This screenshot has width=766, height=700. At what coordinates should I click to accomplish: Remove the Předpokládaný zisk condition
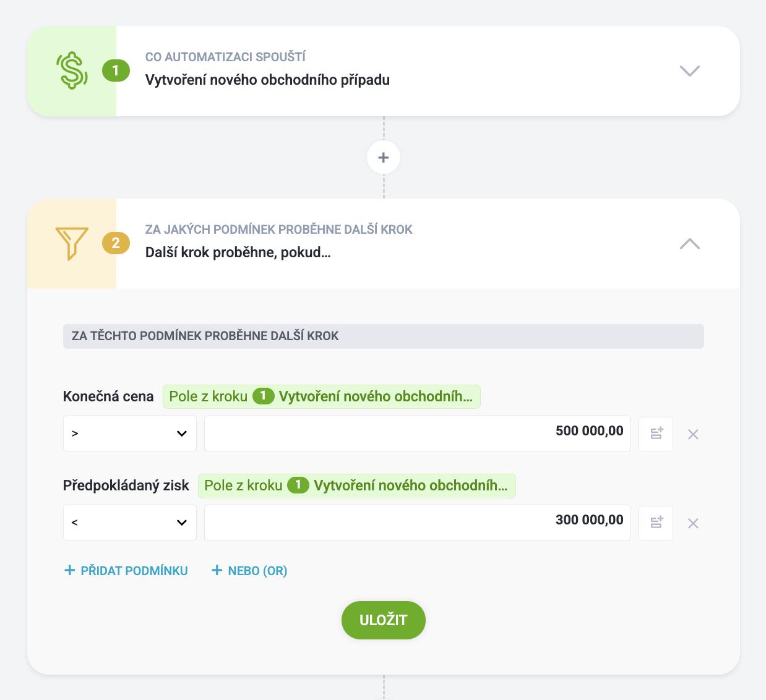pyautogui.click(x=693, y=523)
